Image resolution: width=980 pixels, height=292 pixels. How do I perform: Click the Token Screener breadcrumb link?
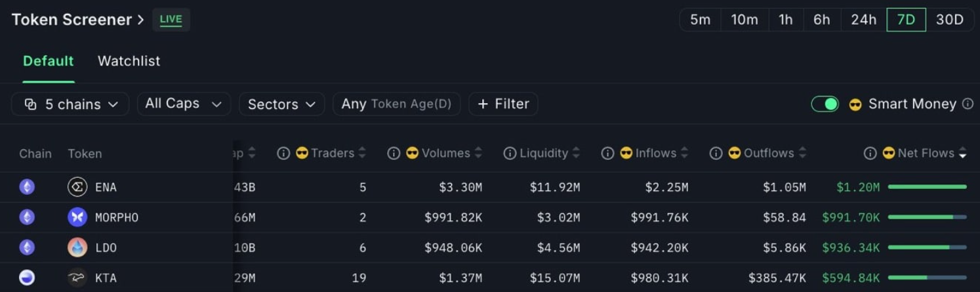pyautogui.click(x=71, y=20)
